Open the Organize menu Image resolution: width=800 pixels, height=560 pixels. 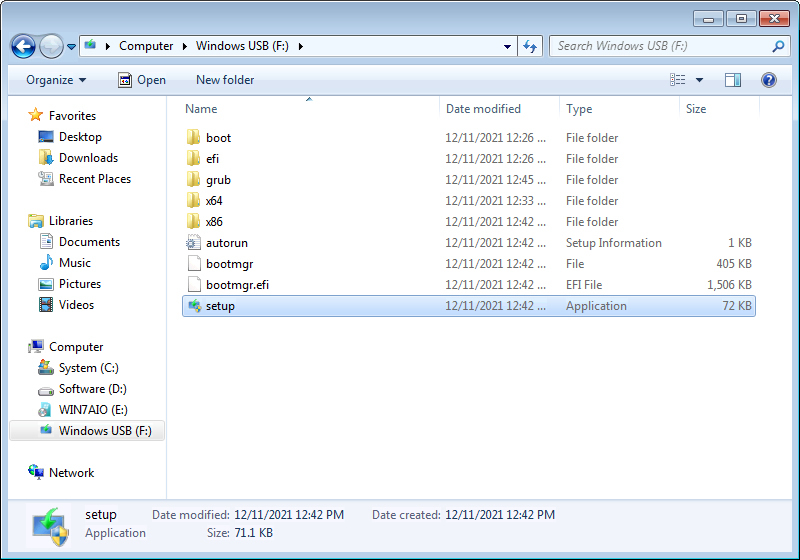(x=56, y=80)
